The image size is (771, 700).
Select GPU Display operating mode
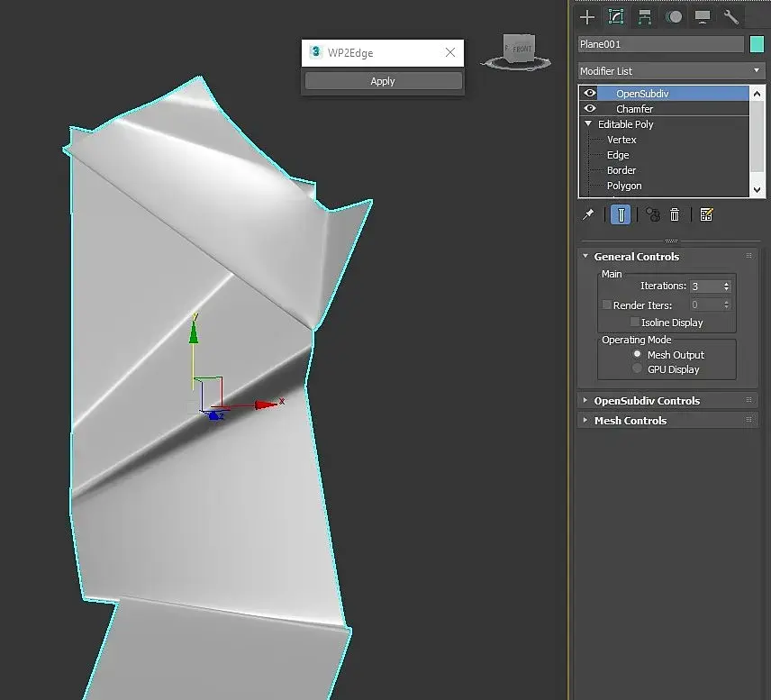tap(638, 368)
